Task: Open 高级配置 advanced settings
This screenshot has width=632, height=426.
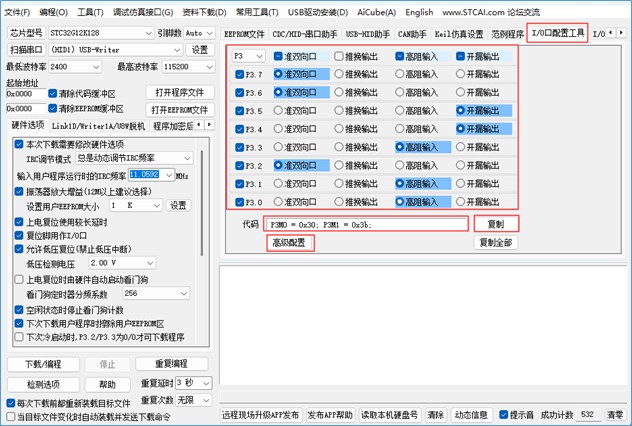Action: click(289, 242)
